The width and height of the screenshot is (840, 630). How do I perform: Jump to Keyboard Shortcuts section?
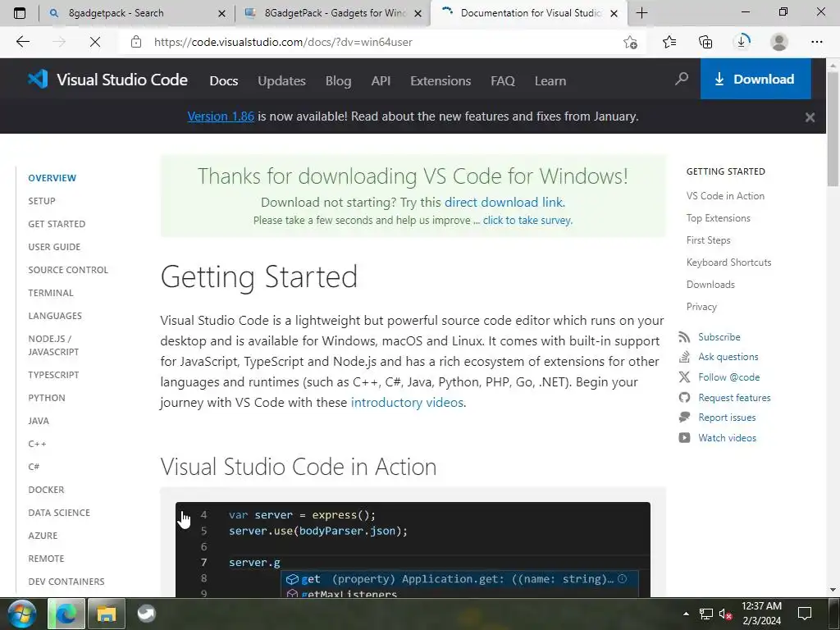tap(728, 262)
